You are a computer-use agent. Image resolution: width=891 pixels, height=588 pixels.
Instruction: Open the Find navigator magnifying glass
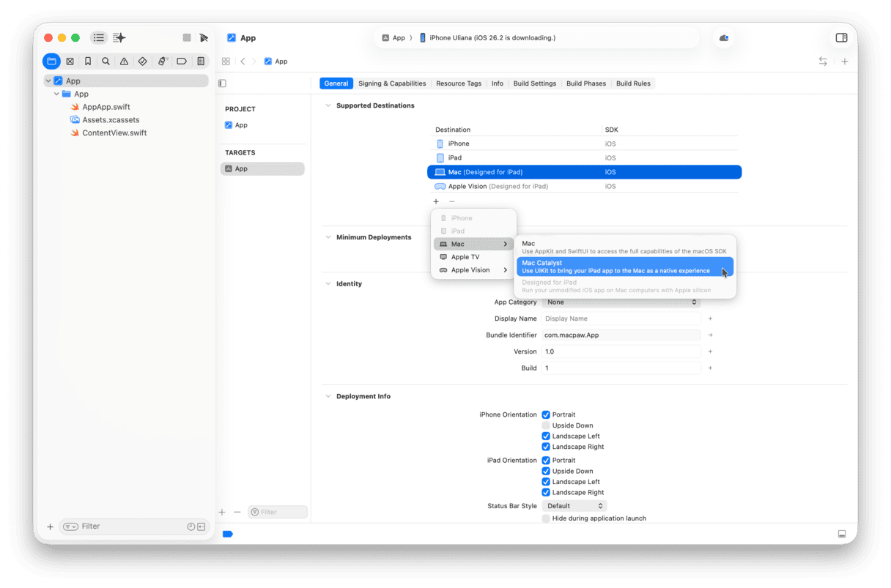tap(106, 62)
